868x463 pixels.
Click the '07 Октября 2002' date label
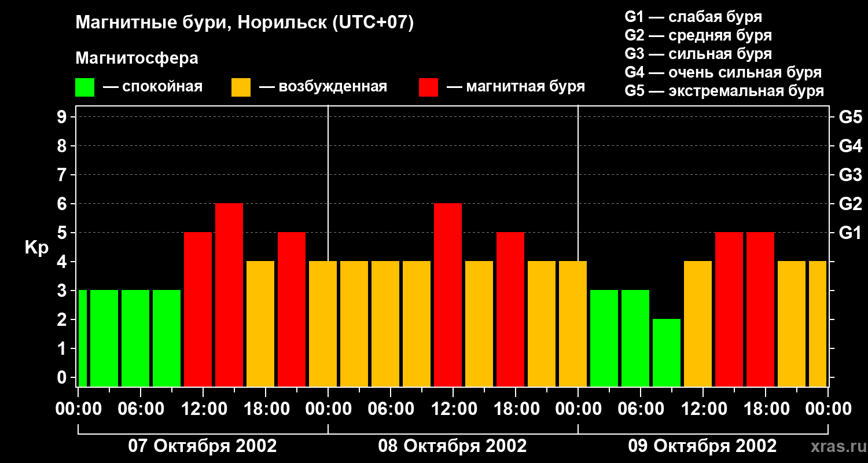pyautogui.click(x=203, y=446)
